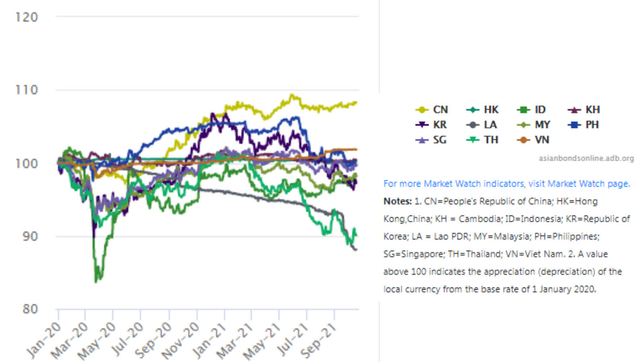Open the Market Watch page link
644x362 pixels.
coord(507,184)
